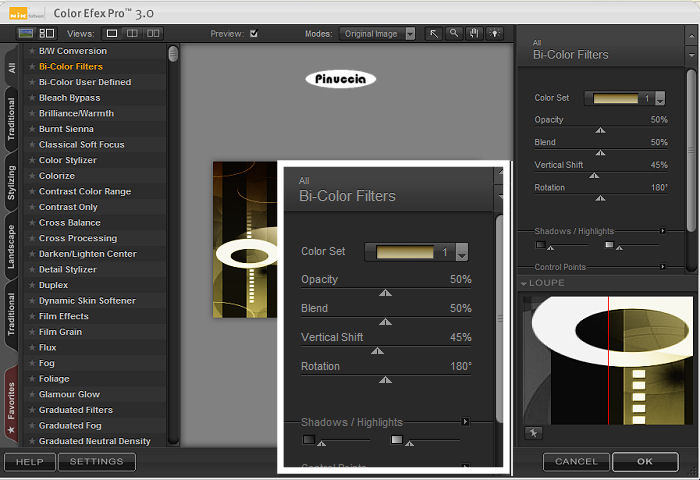Click the Rotation slider in the right-hand settings panel

coord(601,197)
